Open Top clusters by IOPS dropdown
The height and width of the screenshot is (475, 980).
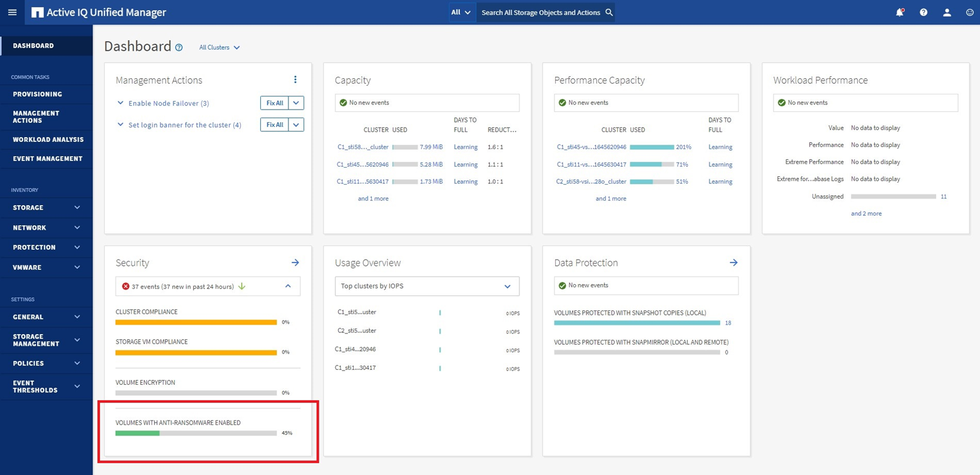[x=427, y=286]
